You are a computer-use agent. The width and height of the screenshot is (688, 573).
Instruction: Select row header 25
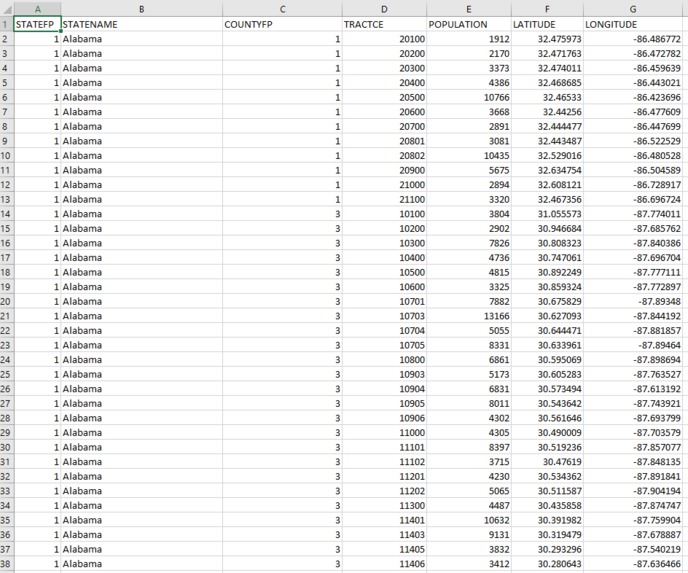pyautogui.click(x=7, y=374)
